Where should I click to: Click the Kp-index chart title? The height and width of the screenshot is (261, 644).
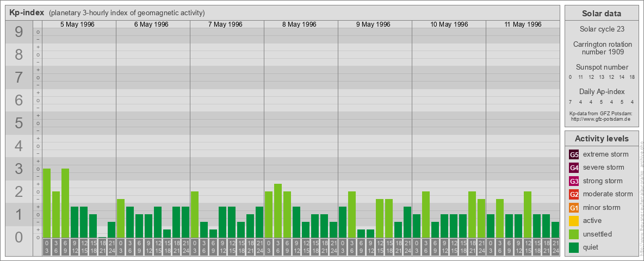click(27, 13)
